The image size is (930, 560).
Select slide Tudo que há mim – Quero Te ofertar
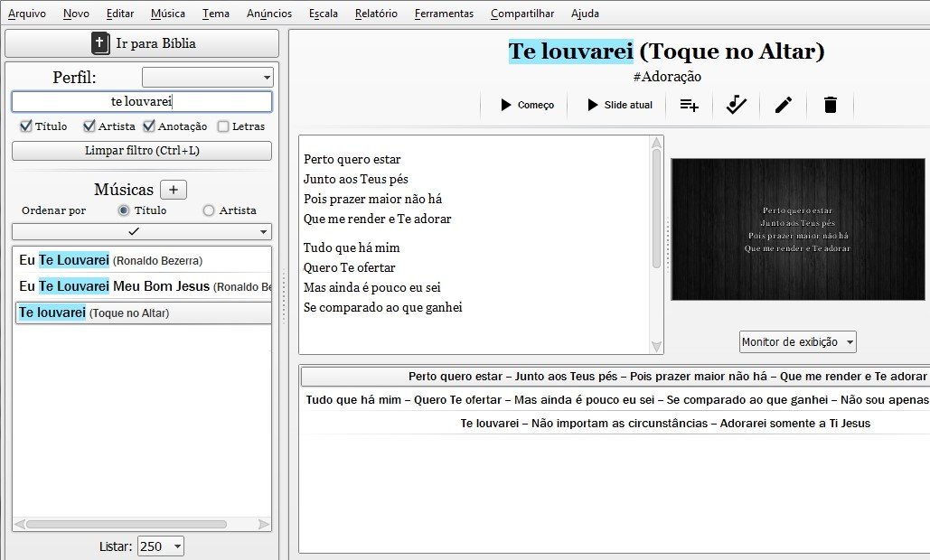coord(615,400)
